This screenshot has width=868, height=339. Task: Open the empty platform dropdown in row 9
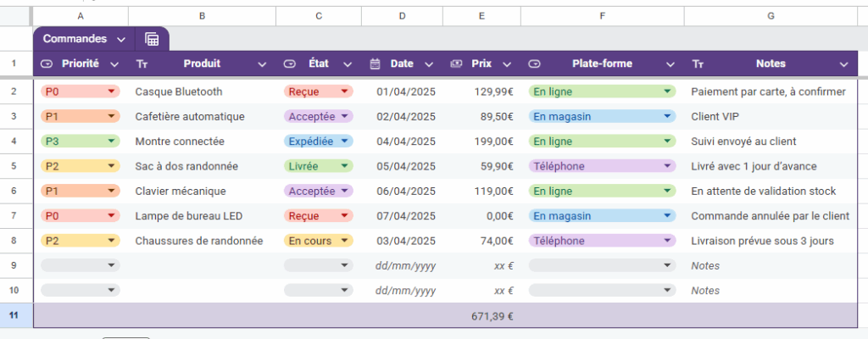[603, 266]
